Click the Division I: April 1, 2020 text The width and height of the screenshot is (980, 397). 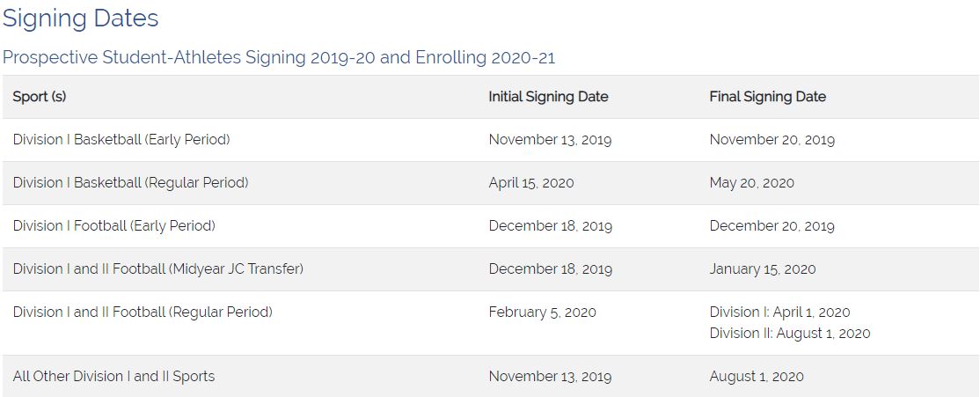779,312
